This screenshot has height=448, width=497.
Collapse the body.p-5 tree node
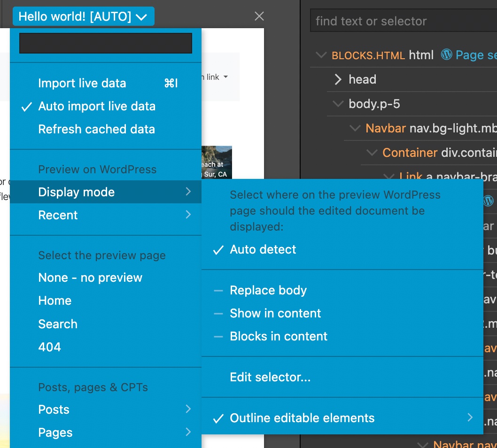(x=338, y=104)
